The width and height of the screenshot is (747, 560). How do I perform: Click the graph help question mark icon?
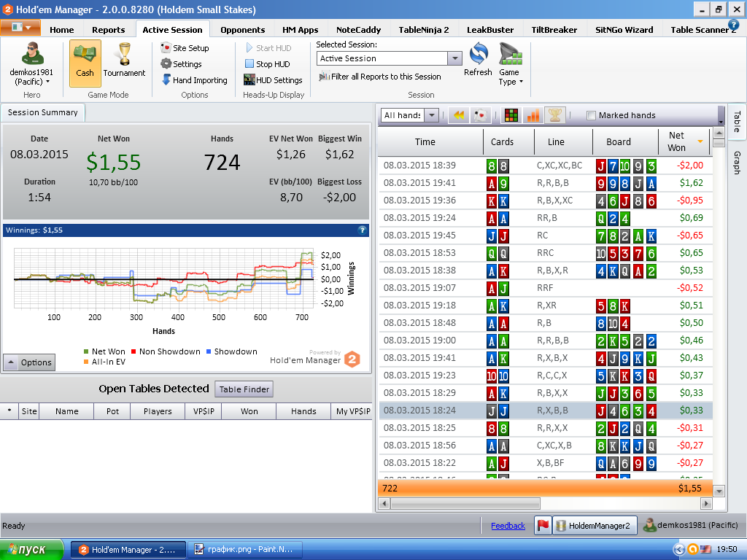tap(362, 230)
